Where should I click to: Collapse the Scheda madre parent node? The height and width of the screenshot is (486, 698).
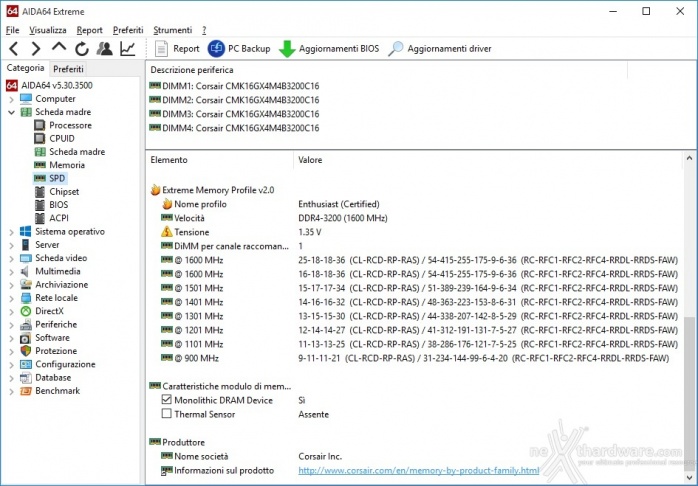(12, 112)
